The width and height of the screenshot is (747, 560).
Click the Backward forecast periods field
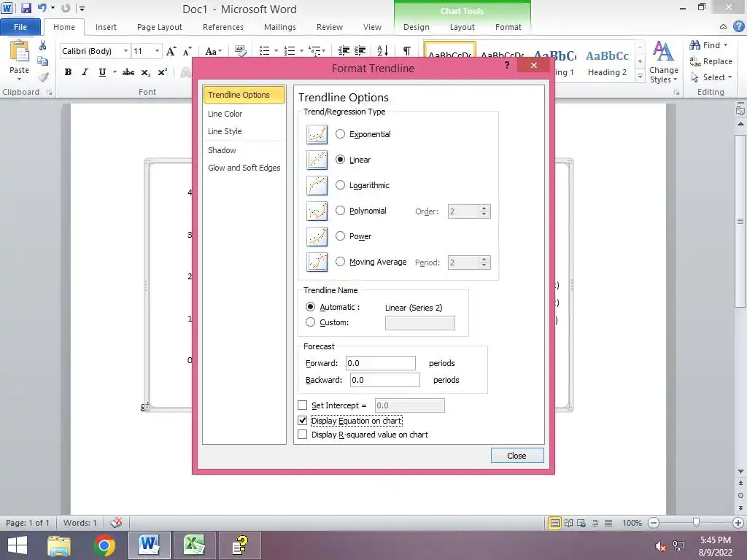(385, 380)
